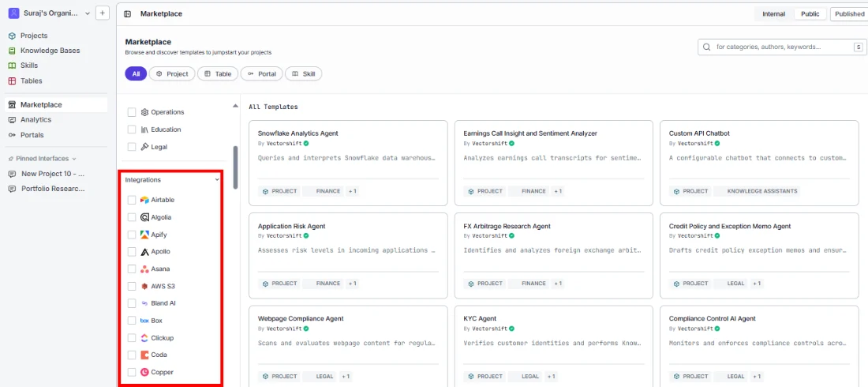Image resolution: width=868 pixels, height=387 pixels.
Task: Open Projects in the sidebar
Action: [x=34, y=36]
